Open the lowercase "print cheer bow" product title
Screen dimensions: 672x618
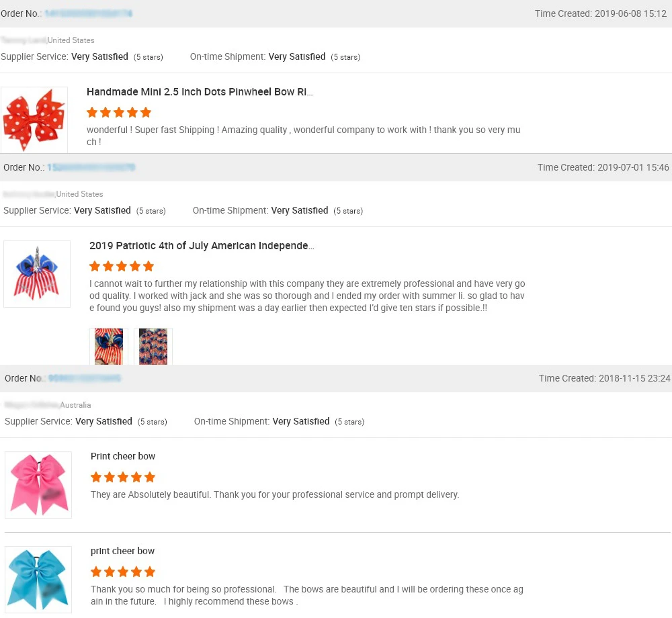point(123,551)
